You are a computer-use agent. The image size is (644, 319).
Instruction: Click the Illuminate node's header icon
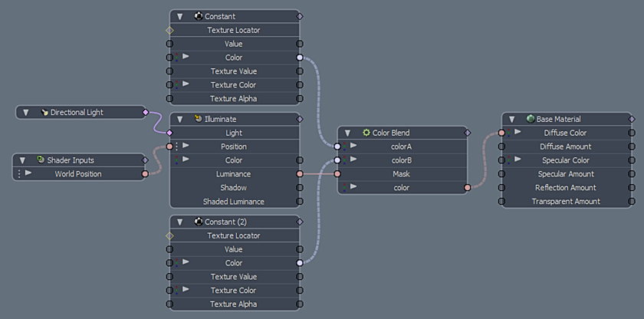pos(198,120)
